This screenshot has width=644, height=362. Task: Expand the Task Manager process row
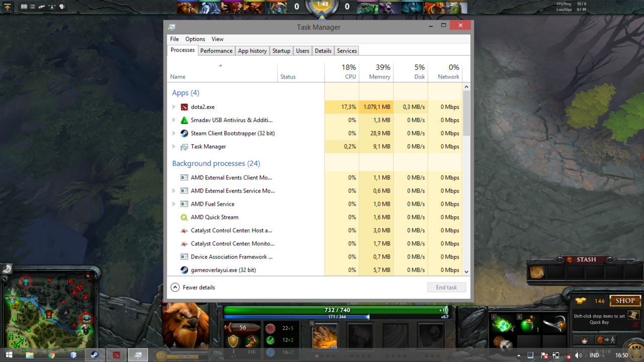click(174, 147)
